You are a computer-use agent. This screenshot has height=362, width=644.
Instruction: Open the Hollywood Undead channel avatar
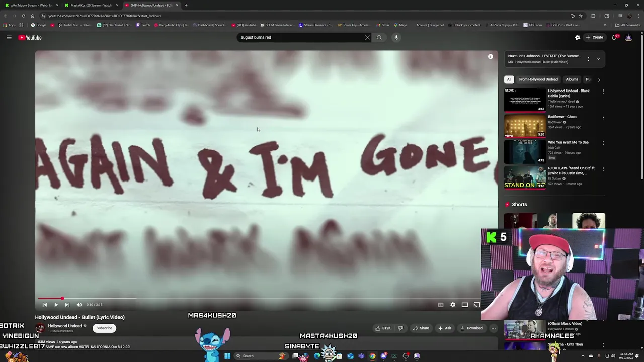pyautogui.click(x=40, y=328)
